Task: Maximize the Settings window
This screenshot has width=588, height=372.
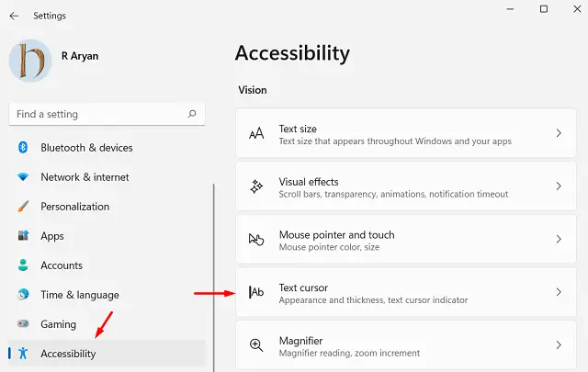Action: pos(544,9)
